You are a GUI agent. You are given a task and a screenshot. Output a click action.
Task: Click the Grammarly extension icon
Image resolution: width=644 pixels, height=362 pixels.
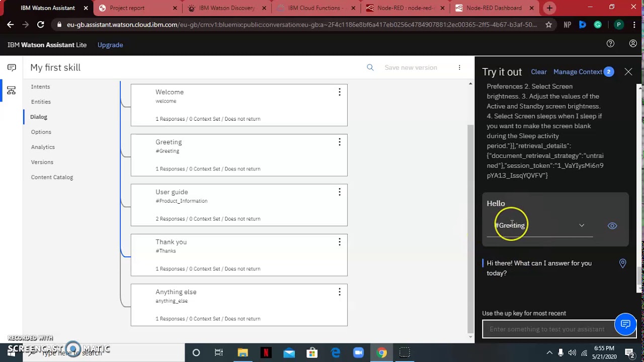[598, 25]
